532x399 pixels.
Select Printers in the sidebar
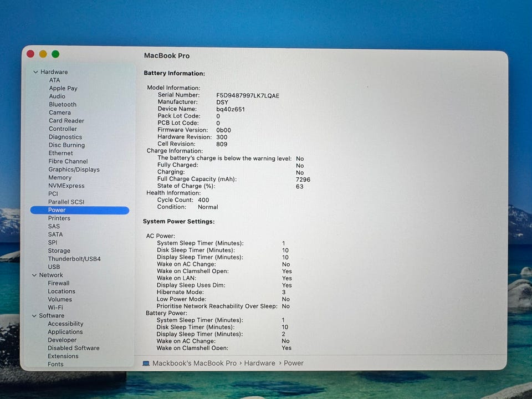point(59,218)
